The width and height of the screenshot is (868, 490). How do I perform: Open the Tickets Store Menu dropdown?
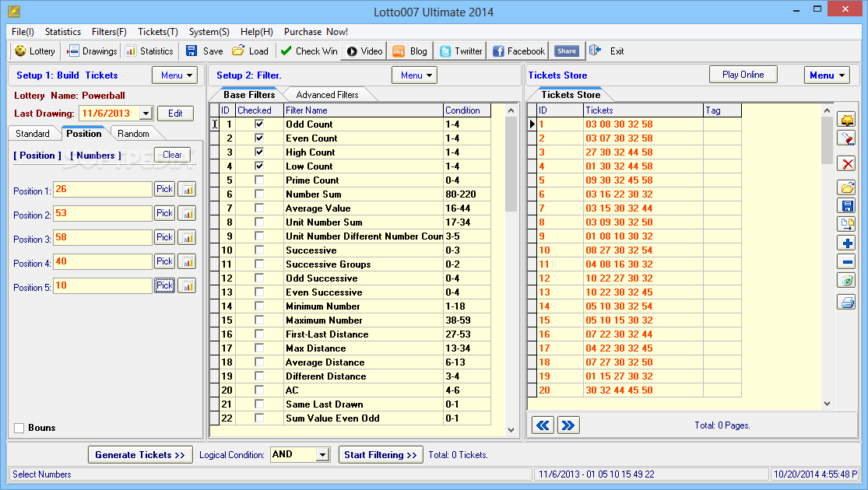[827, 75]
